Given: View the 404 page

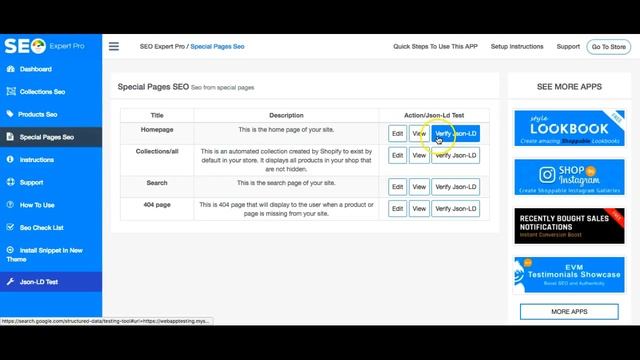Looking at the screenshot, I should point(419,209).
